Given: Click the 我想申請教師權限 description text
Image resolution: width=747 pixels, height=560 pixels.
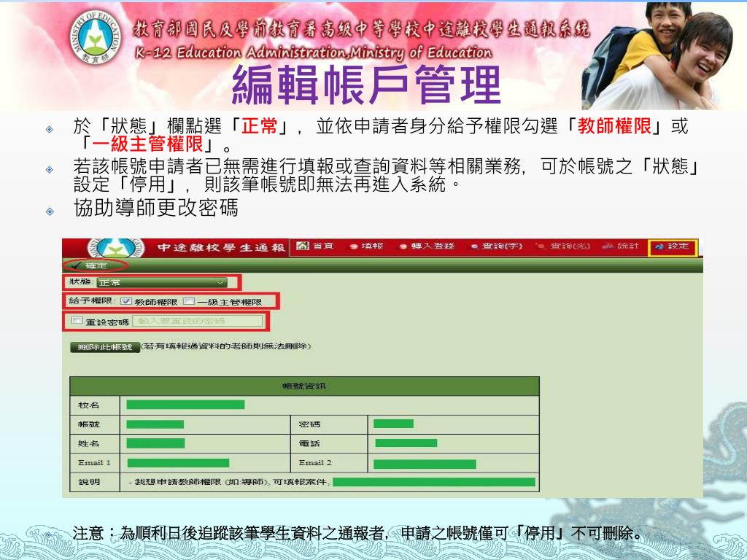Looking at the screenshot, I should click(229, 482).
